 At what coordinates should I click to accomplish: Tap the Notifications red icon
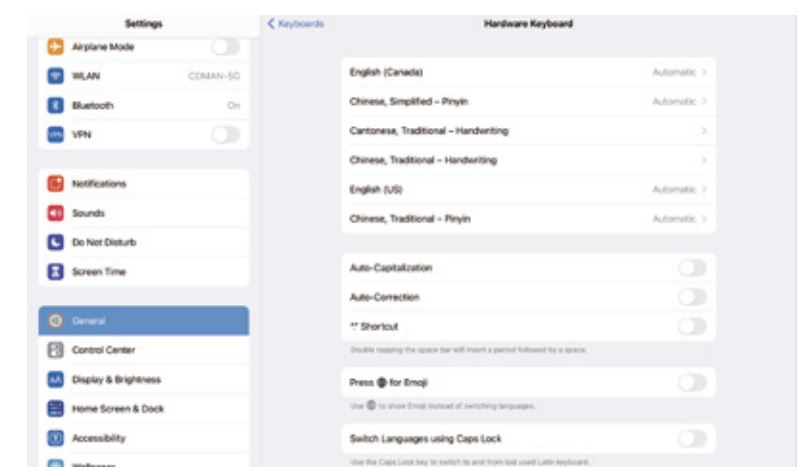(55, 183)
